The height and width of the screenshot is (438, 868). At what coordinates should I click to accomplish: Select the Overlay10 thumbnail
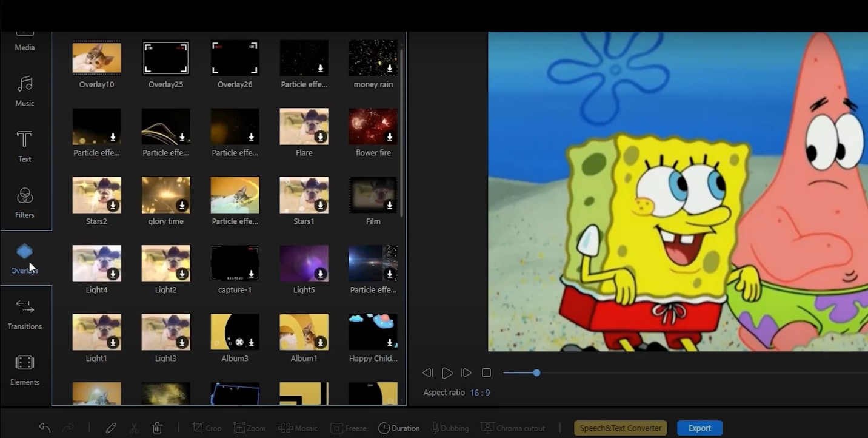coord(97,58)
